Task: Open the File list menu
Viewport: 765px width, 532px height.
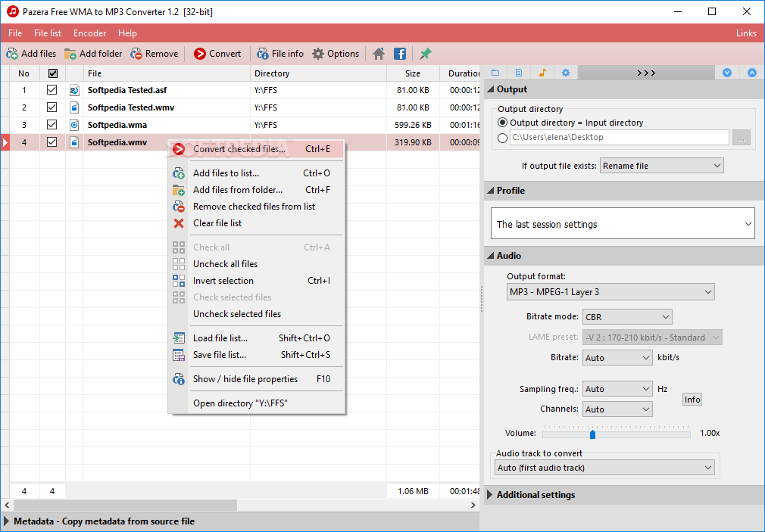Action: coord(47,33)
